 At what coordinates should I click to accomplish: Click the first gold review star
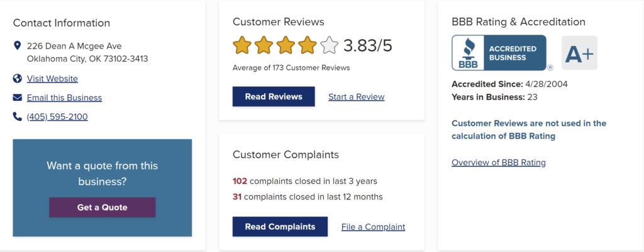[242, 45]
